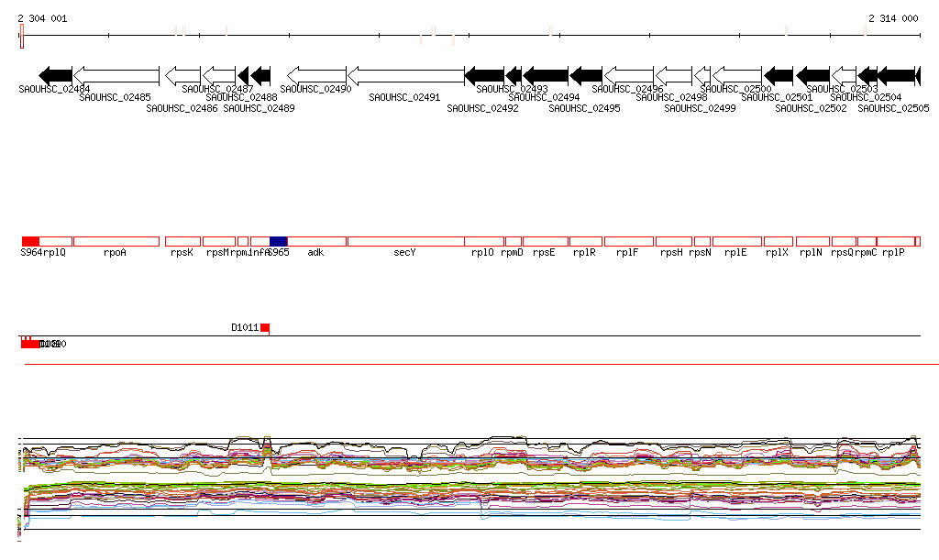
Task: Select the rplP feature box
Action: (896, 241)
